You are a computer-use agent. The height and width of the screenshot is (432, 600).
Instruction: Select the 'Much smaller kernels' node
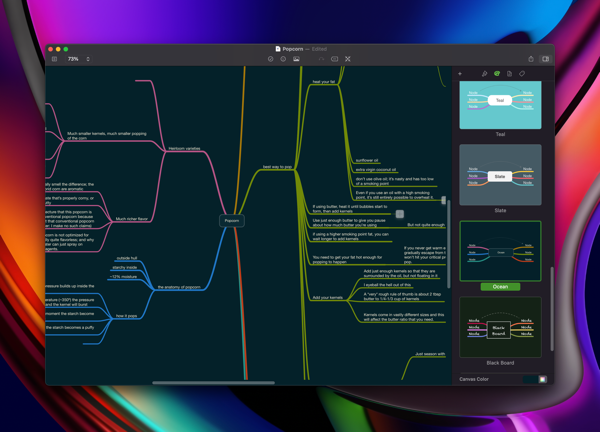point(107,136)
